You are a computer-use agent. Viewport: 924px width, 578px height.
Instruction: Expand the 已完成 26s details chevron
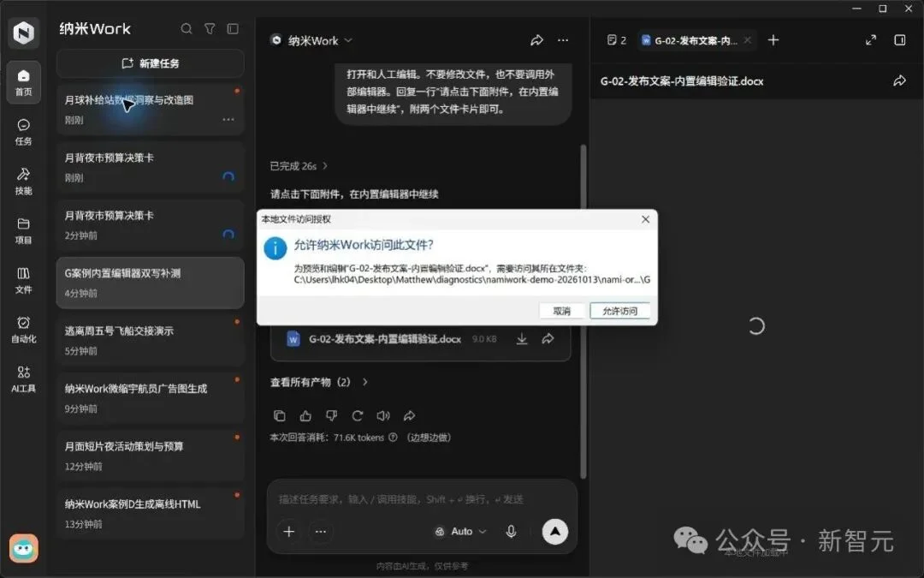[325, 166]
